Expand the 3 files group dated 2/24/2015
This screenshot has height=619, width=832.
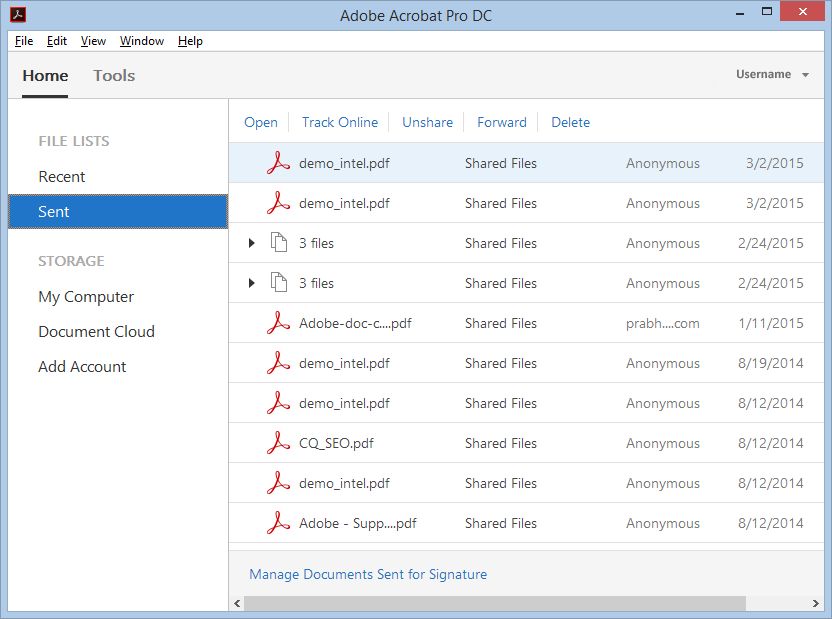251,243
